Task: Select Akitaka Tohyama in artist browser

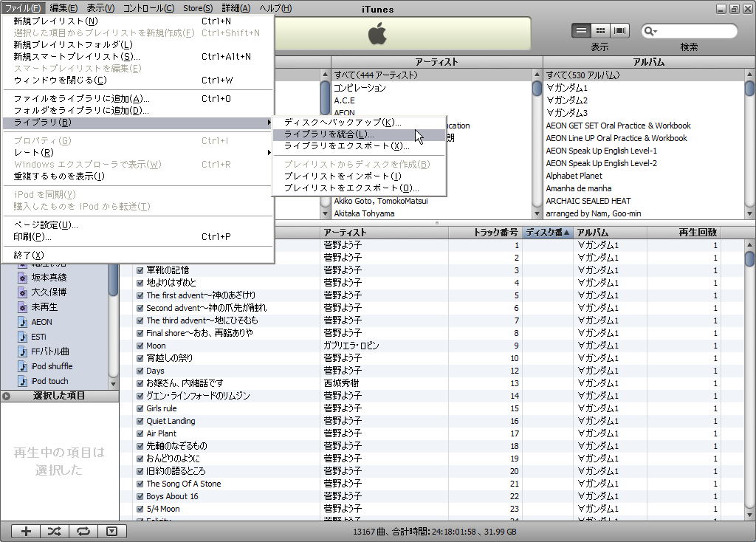Action: 431,213
